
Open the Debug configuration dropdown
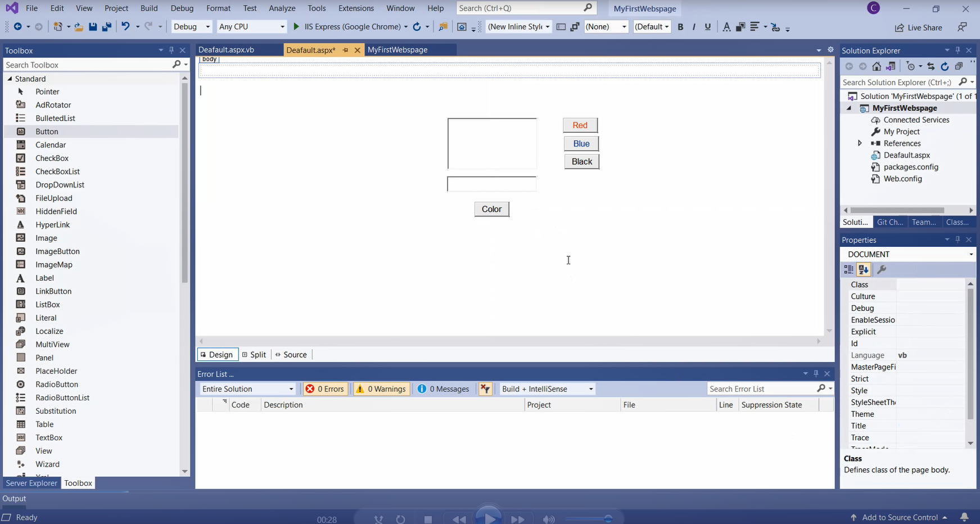[x=192, y=26]
